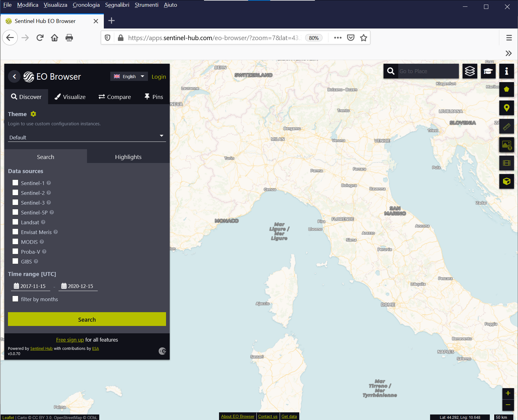This screenshot has width=518, height=420.
Task: Open Theme settings gear icon
Action: [33, 114]
